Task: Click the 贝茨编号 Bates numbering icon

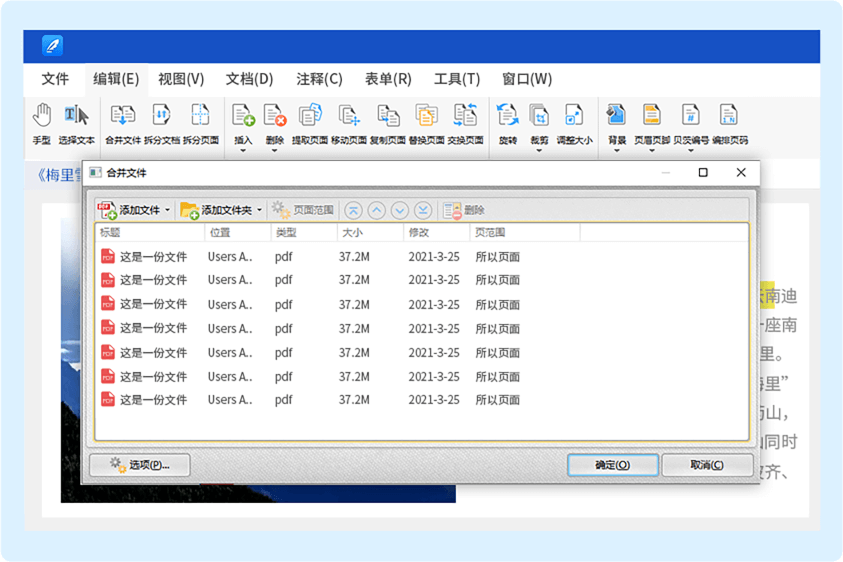Action: (690, 118)
